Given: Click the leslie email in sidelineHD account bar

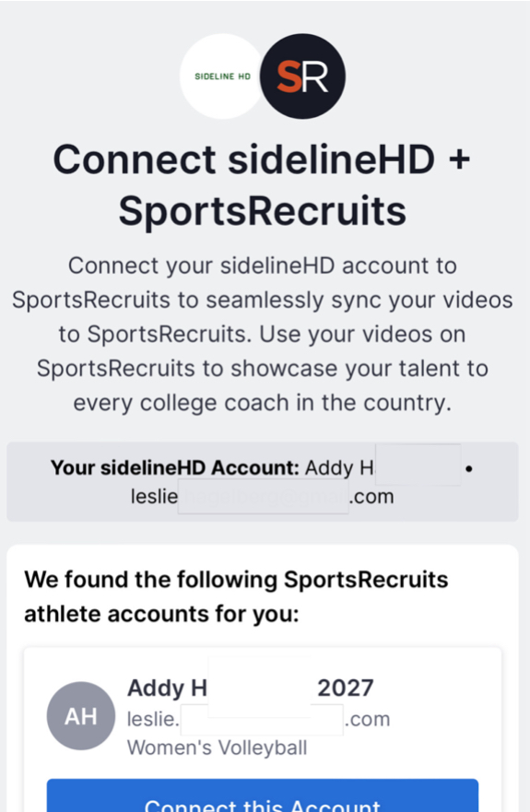Looking at the screenshot, I should point(262,496).
